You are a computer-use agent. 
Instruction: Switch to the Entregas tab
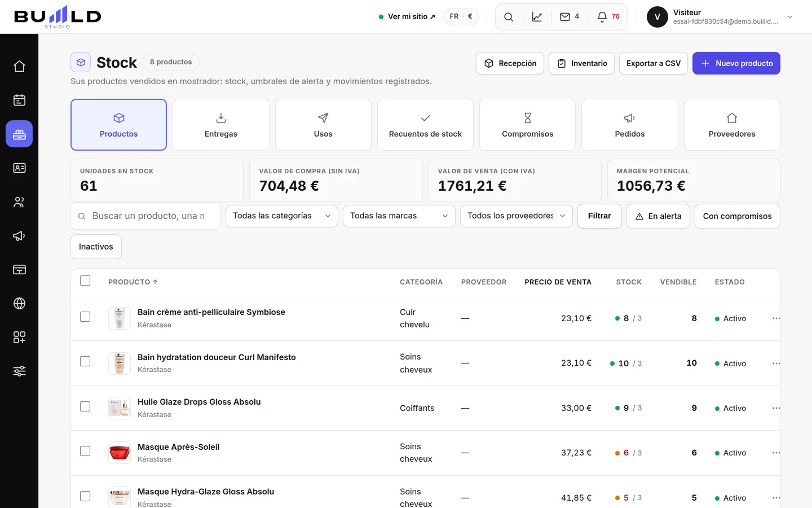coord(221,125)
